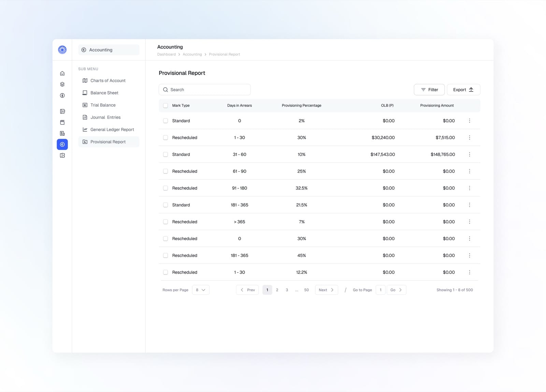546x392 pixels.
Task: Click the Dashboard breadcrumb link
Action: (167, 54)
